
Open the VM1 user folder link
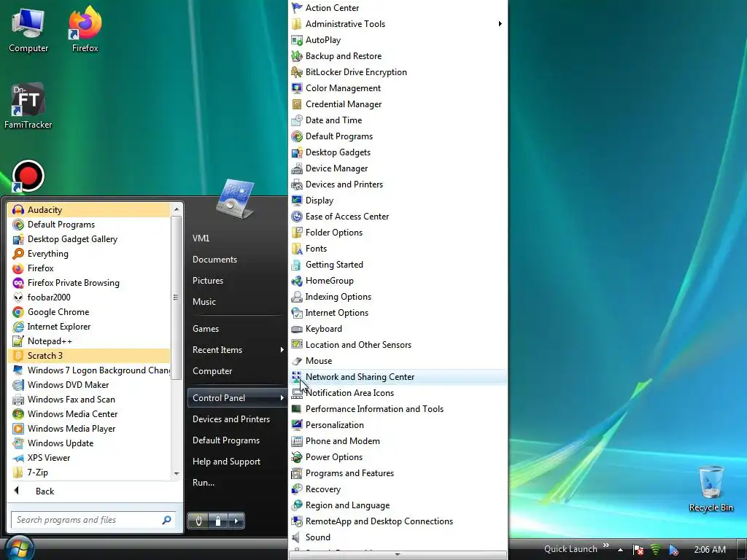coord(237,238)
